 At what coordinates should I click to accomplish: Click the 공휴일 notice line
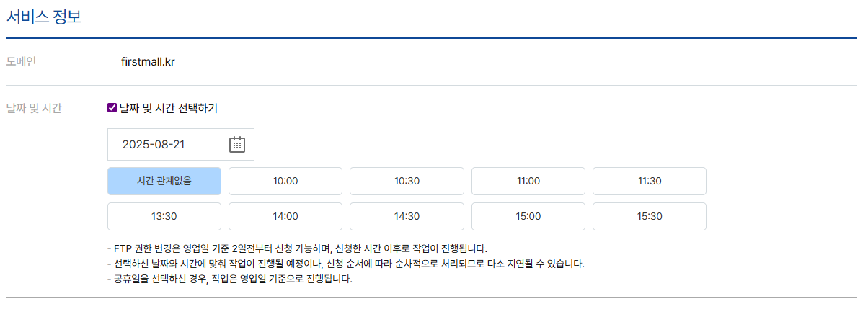[x=229, y=279]
